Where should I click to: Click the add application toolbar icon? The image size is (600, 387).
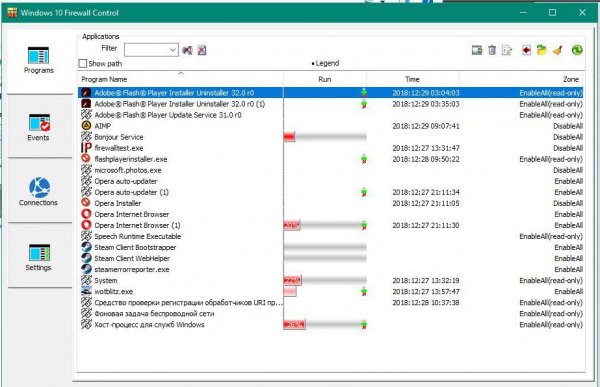tap(477, 50)
